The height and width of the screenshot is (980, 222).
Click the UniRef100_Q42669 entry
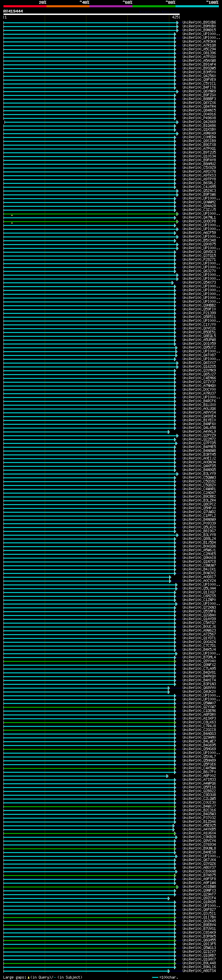tap(199, 122)
